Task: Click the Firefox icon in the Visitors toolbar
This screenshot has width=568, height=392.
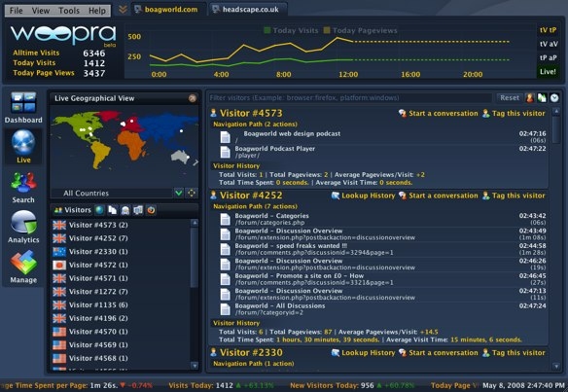Action: pyautogui.click(x=151, y=210)
